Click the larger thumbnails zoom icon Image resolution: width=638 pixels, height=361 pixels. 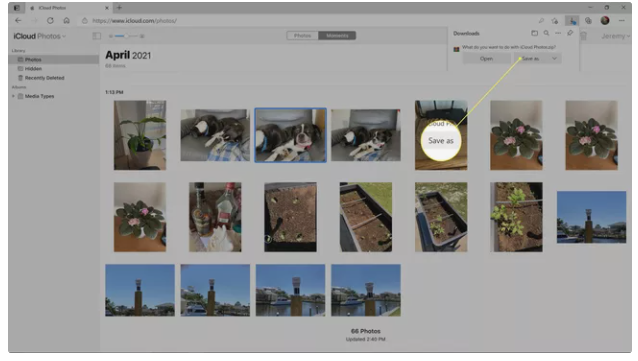coord(142,36)
